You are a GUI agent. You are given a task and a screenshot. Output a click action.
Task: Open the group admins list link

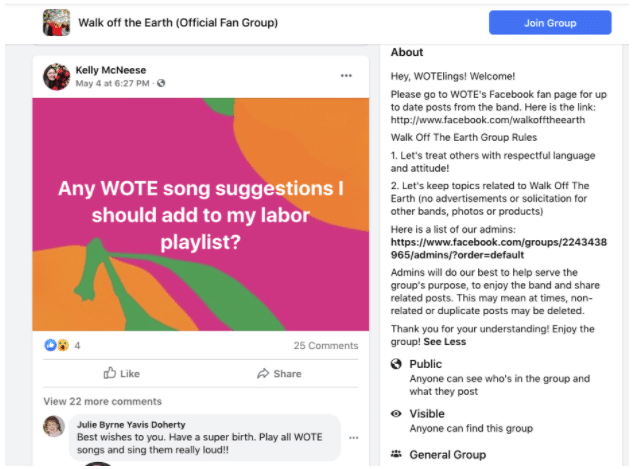pyautogui.click(x=499, y=249)
